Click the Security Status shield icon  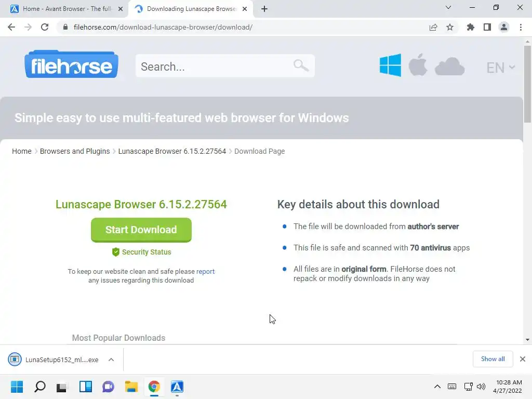click(116, 252)
